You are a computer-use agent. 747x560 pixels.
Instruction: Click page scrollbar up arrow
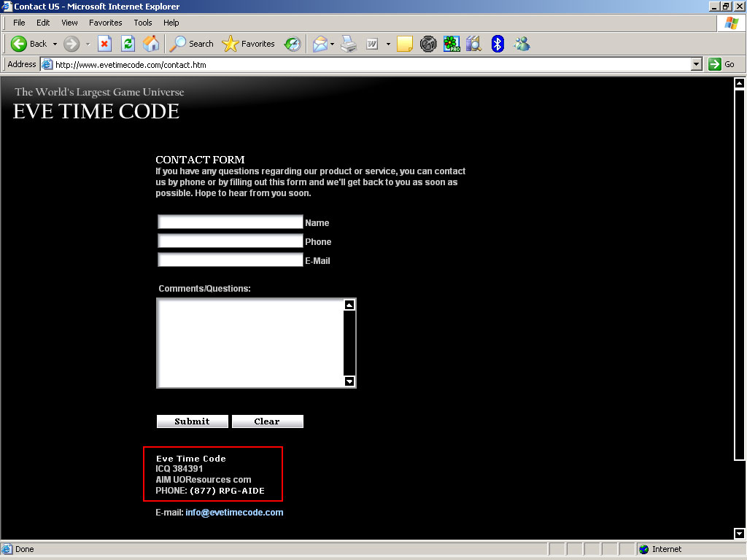[740, 83]
